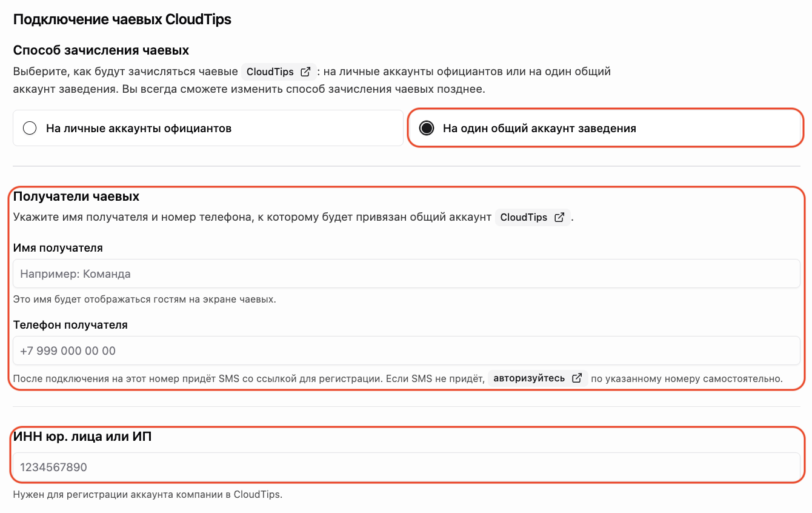Focus the Имя получателя field with Команда placeholder
The width and height of the screenshot is (812, 513).
407,273
